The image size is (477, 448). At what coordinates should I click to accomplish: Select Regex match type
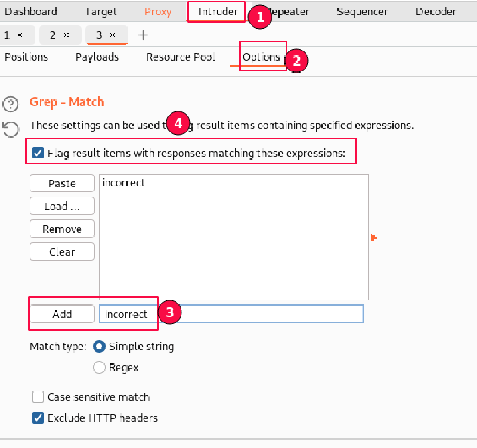(x=100, y=368)
